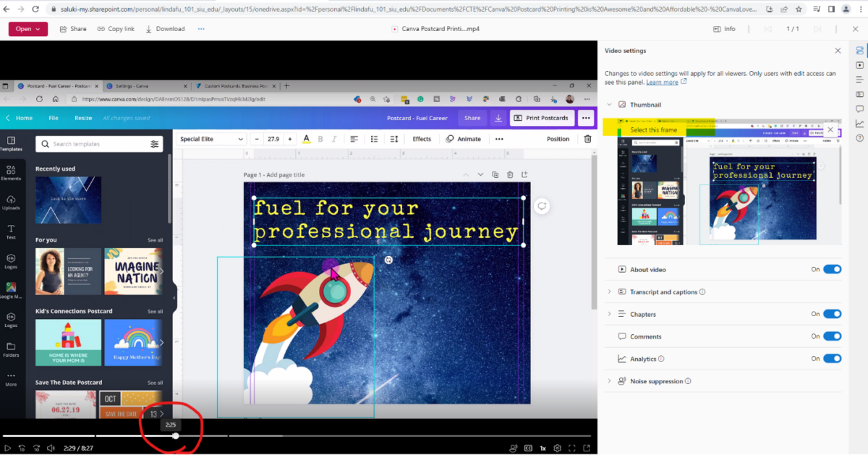Turn off the Comments setting
Viewport: 868px width, 455px height.
point(832,336)
